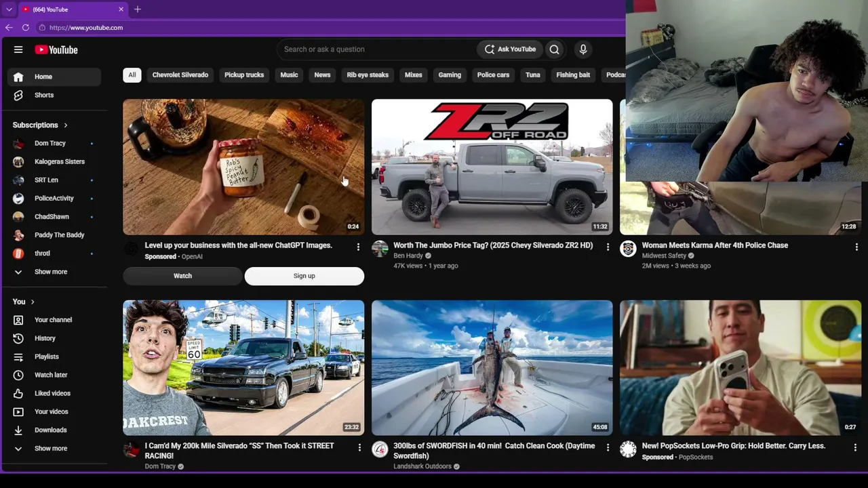Click the browser address bar URL
This screenshot has width=868, height=488.
pyautogui.click(x=86, y=28)
